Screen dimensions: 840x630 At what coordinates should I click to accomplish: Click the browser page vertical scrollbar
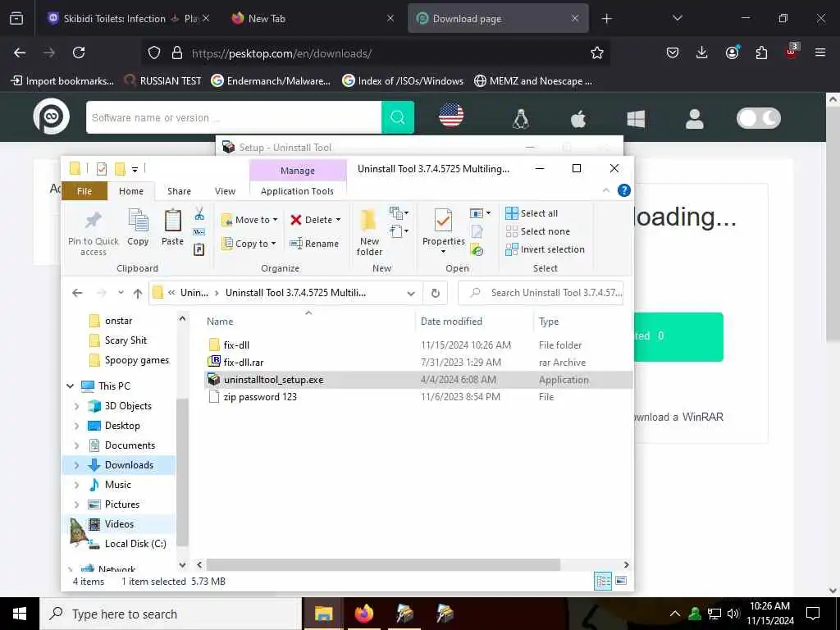(833, 223)
